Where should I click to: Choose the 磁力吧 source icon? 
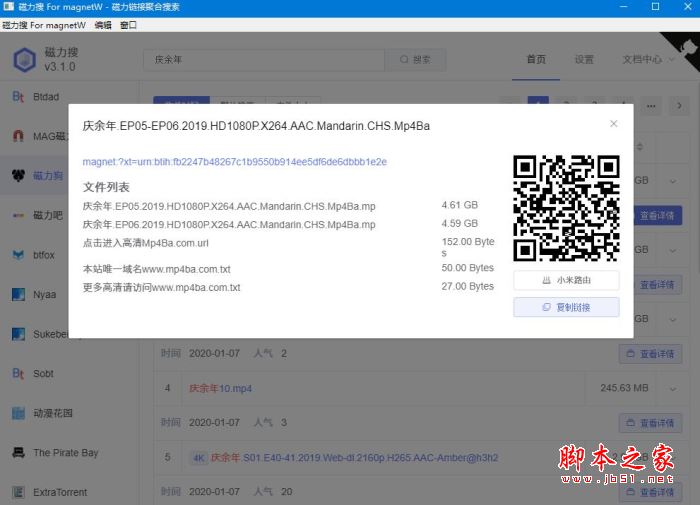(x=18, y=215)
